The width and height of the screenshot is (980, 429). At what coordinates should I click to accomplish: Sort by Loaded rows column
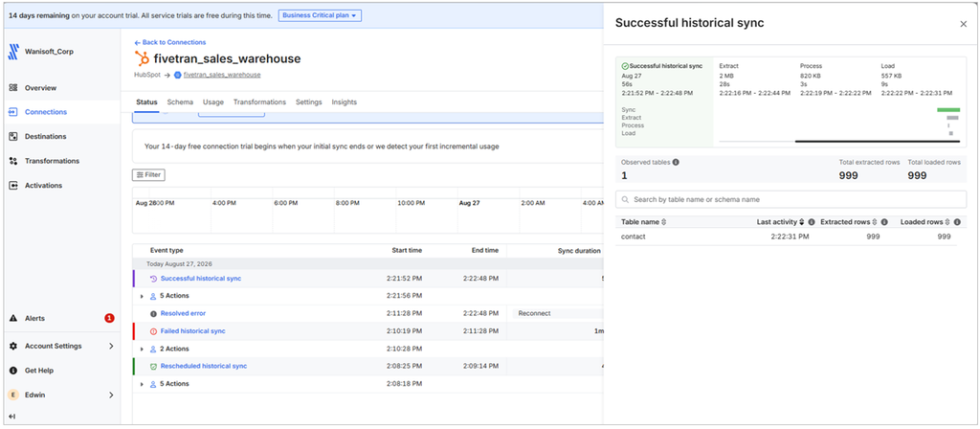pos(947,222)
